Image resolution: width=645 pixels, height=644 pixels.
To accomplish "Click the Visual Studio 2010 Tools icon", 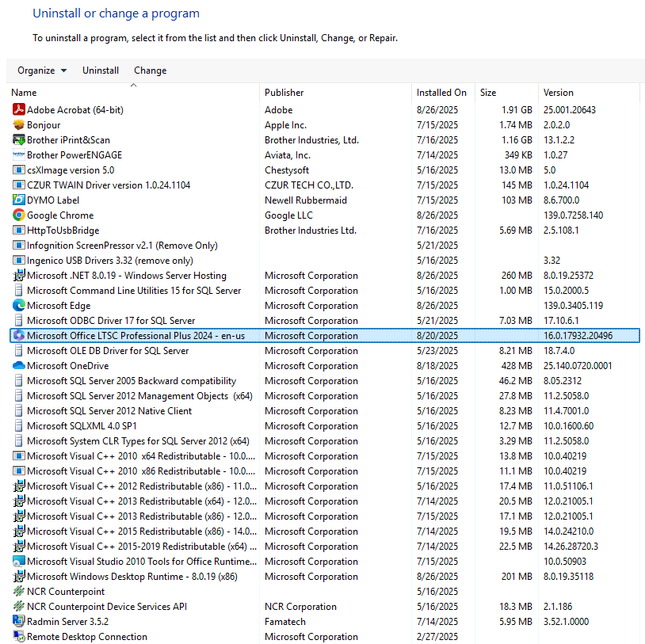I will point(18,562).
